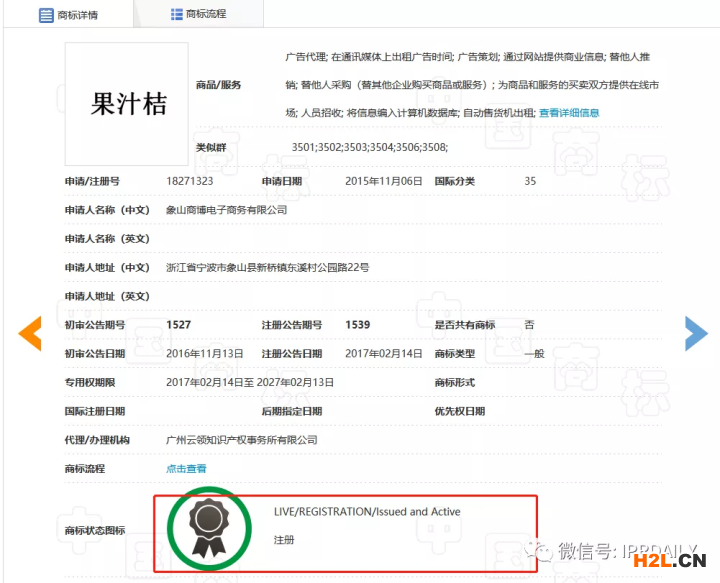Click agency name 广州云领知识产权事务所有限公司
This screenshot has width=720, height=583.
(241, 439)
